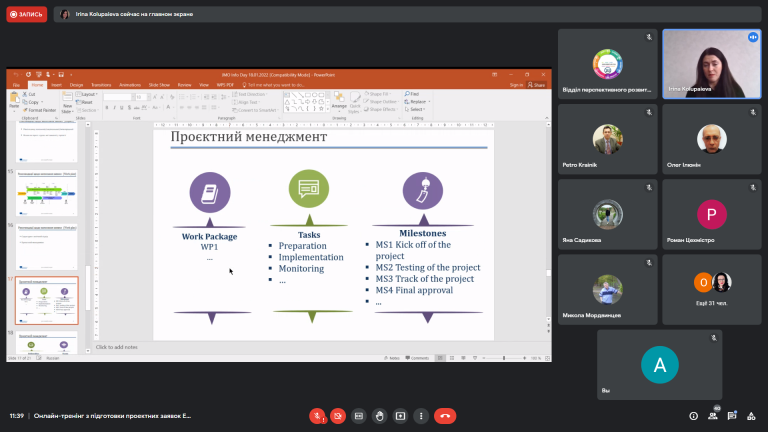This screenshot has height=432, width=768.
Task: Click the Save icon in quick access toolbar
Action: coord(61,75)
